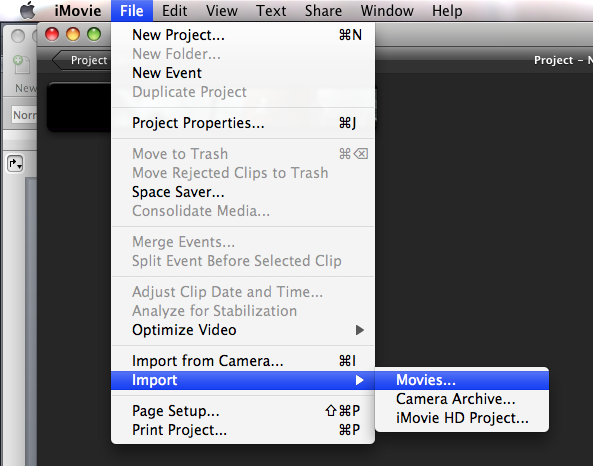Choose Import from Camera...
Image resolution: width=593 pixels, height=466 pixels.
(x=243, y=361)
